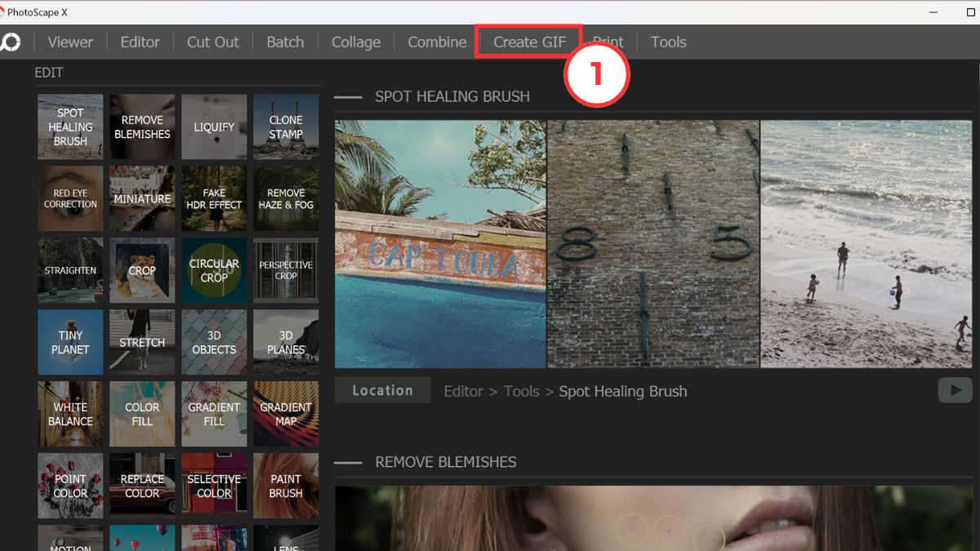Viewport: 980px width, 551px height.
Task: Choose the Selective Color tile
Action: pyautogui.click(x=214, y=486)
